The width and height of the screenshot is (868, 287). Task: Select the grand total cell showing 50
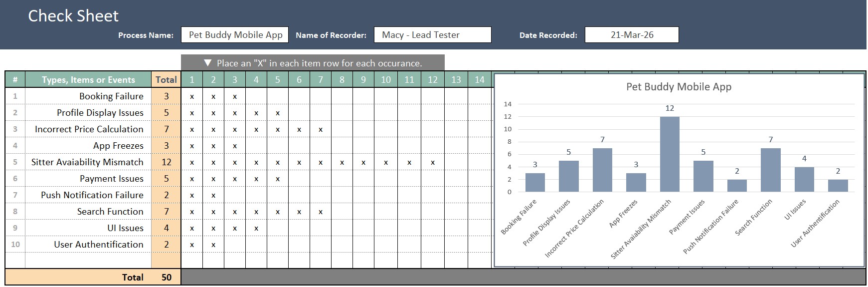[166, 278]
